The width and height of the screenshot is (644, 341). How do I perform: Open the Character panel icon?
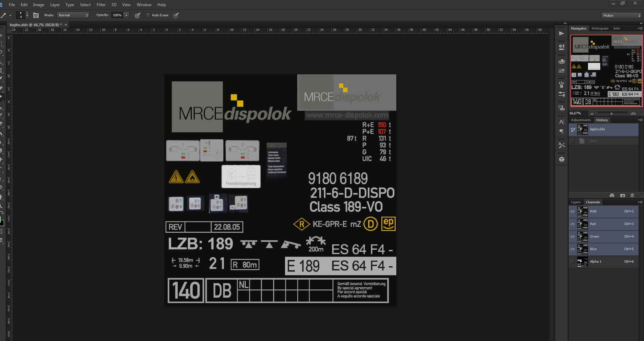coord(562,122)
